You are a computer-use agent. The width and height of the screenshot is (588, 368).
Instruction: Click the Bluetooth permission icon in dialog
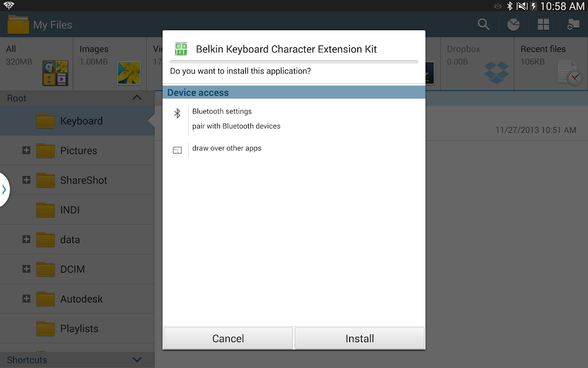click(x=177, y=113)
